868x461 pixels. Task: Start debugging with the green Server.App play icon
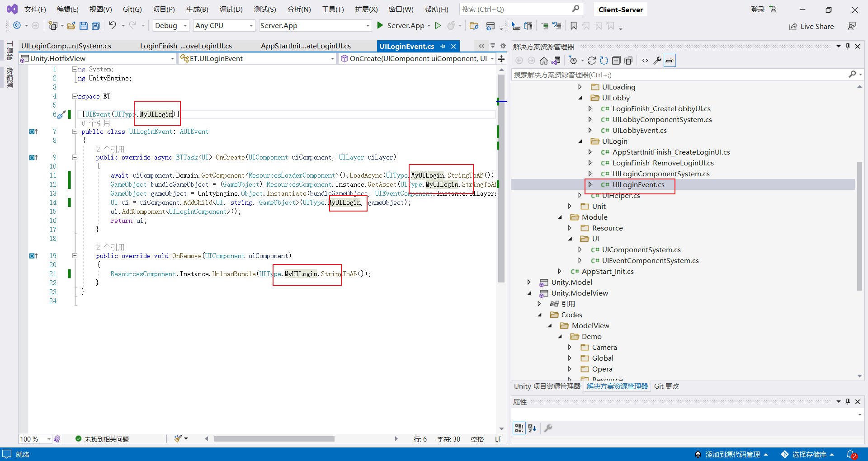point(380,25)
